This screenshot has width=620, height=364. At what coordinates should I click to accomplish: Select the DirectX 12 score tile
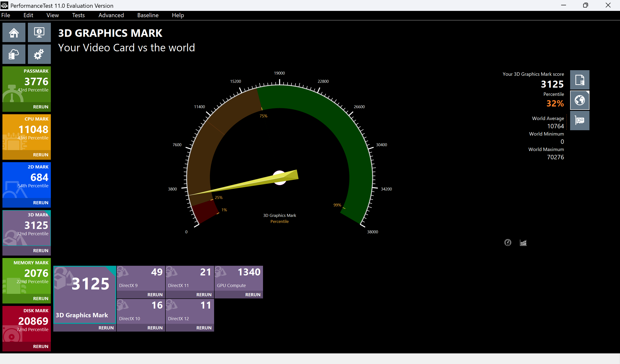[x=189, y=311]
